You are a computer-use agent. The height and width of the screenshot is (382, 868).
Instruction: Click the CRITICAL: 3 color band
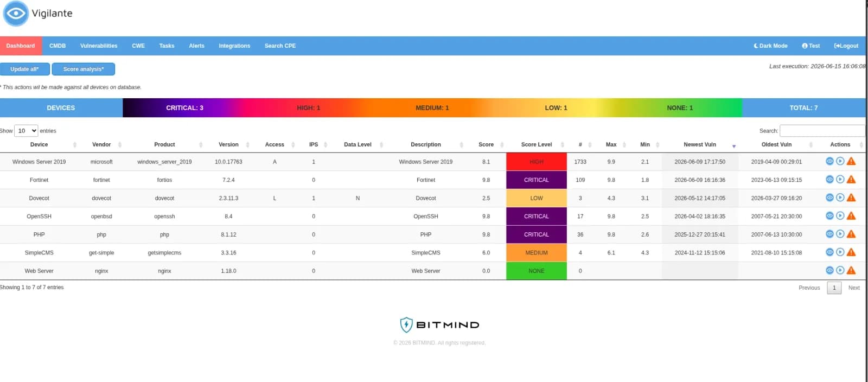(184, 108)
